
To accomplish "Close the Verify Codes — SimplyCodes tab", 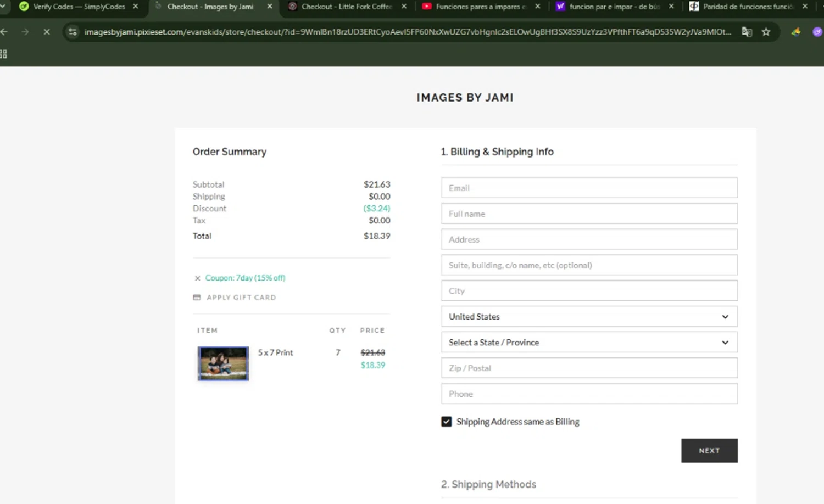I will click(136, 7).
